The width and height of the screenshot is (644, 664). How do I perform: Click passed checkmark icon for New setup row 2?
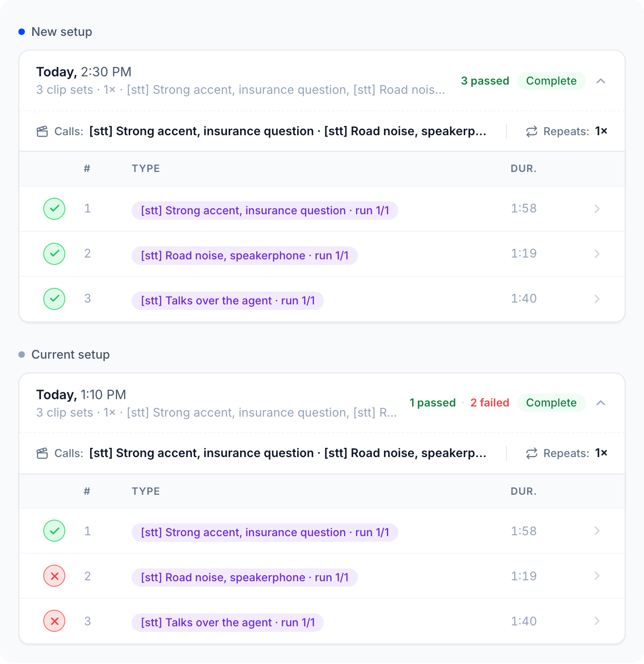54,254
